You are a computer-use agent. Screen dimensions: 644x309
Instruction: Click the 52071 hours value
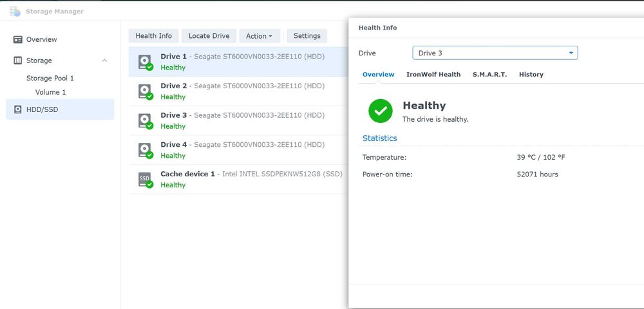pyautogui.click(x=537, y=174)
